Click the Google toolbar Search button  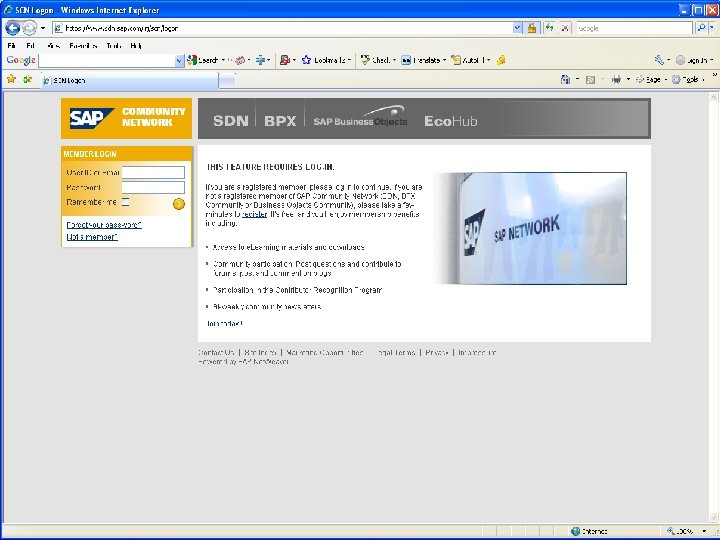tap(202, 60)
